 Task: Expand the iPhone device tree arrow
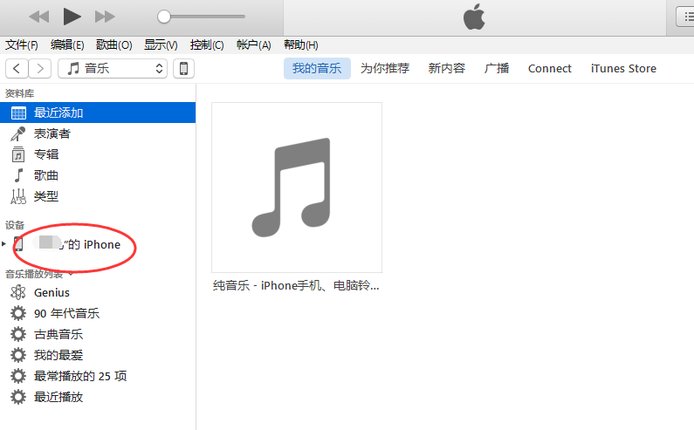click(x=5, y=244)
